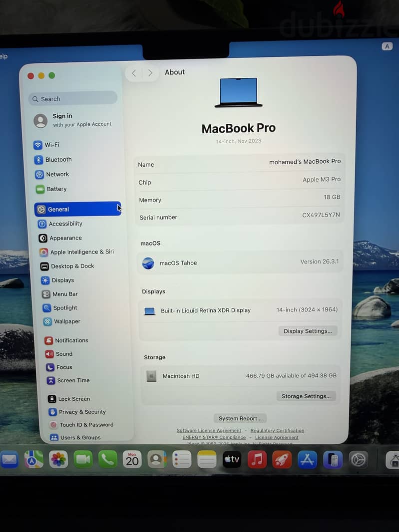Open Launchpad rocket icon in Dock

point(282,460)
